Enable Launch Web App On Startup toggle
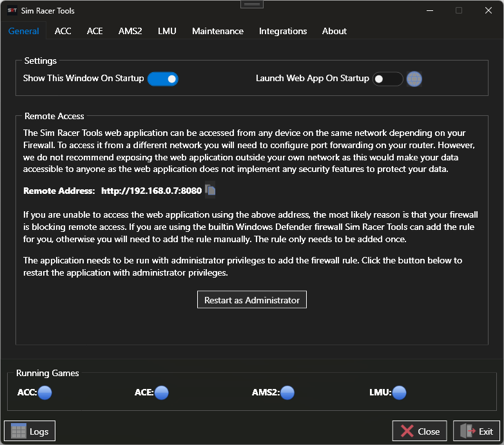The image size is (504, 445). click(387, 79)
